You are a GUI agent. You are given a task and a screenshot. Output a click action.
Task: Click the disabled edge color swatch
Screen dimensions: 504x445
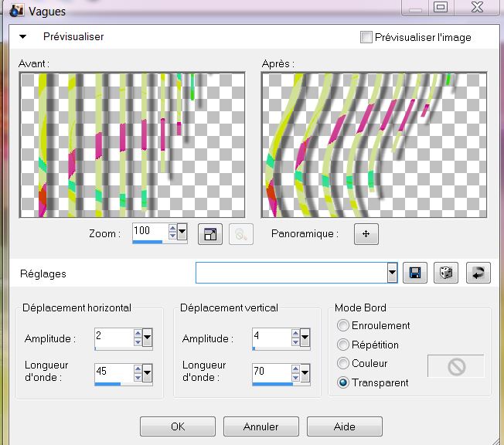(456, 366)
